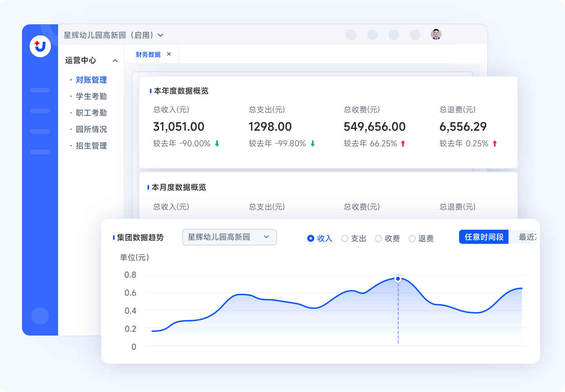Screen dimensions: 565x392
Task: Click the green down arrow beside -90.00%
Action: [217, 143]
